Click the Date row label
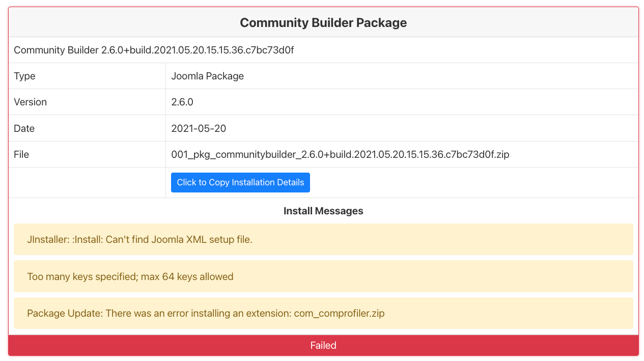 click(x=24, y=128)
